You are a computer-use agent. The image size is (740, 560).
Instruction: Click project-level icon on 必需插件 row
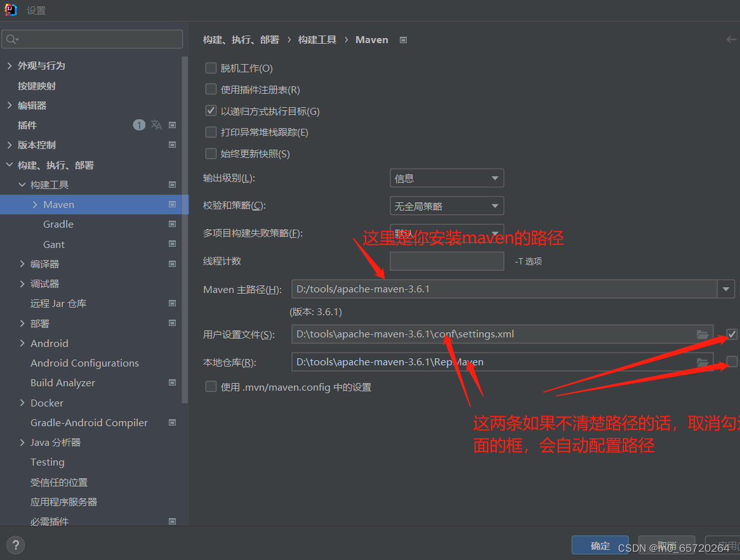coord(172,521)
